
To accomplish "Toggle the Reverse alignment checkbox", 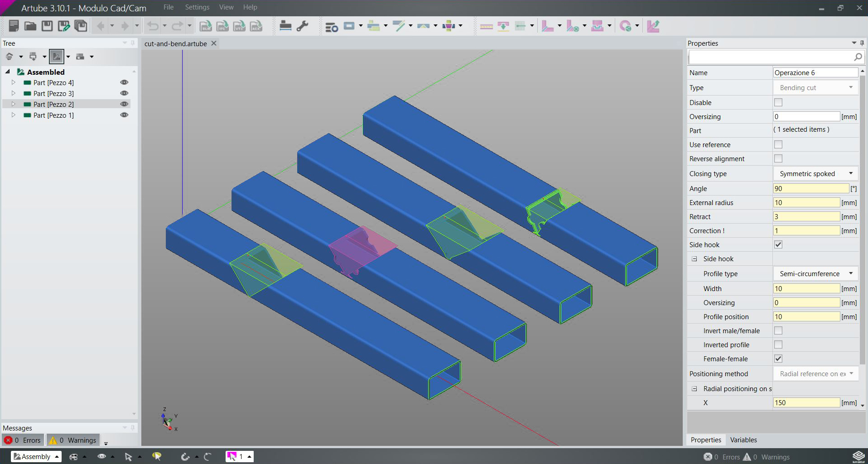I will pos(778,158).
